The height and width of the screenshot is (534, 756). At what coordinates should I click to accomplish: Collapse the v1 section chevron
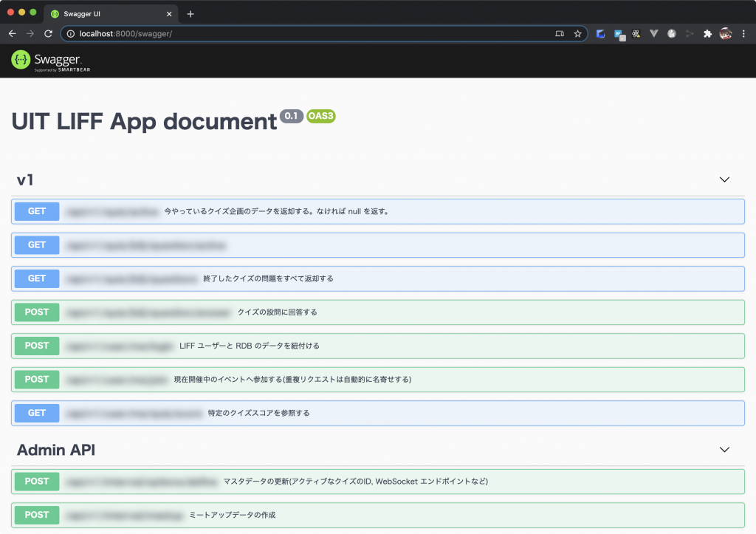(724, 179)
